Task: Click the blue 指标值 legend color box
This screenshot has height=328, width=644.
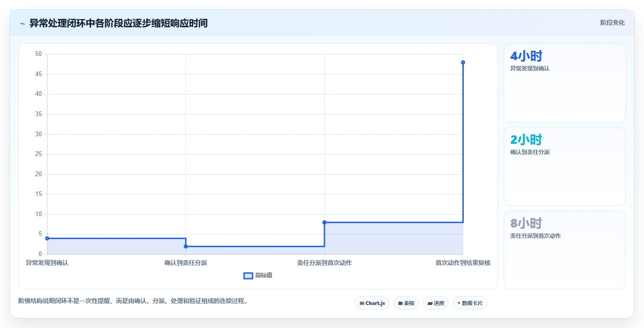Action: pyautogui.click(x=248, y=275)
